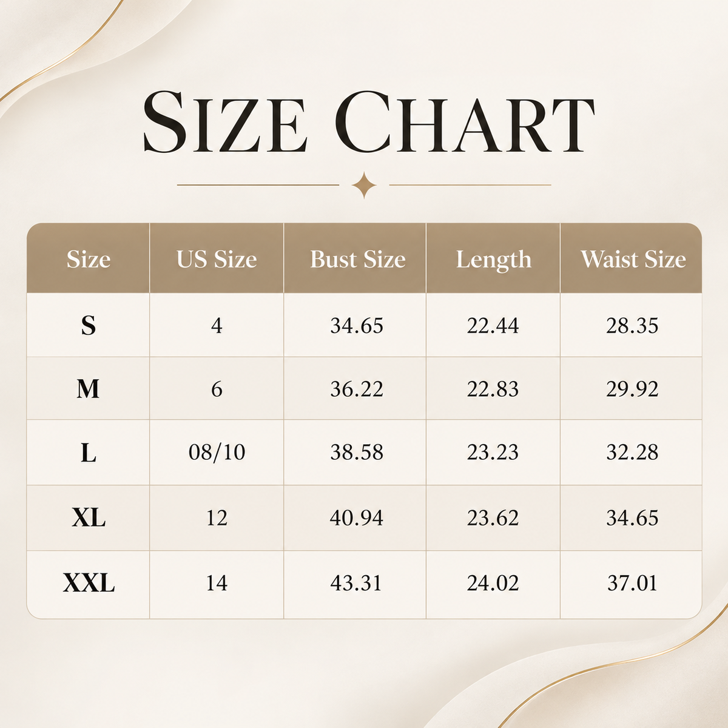Viewport: 728px width, 728px height.
Task: Select the Waist Size column header
Action: (633, 259)
